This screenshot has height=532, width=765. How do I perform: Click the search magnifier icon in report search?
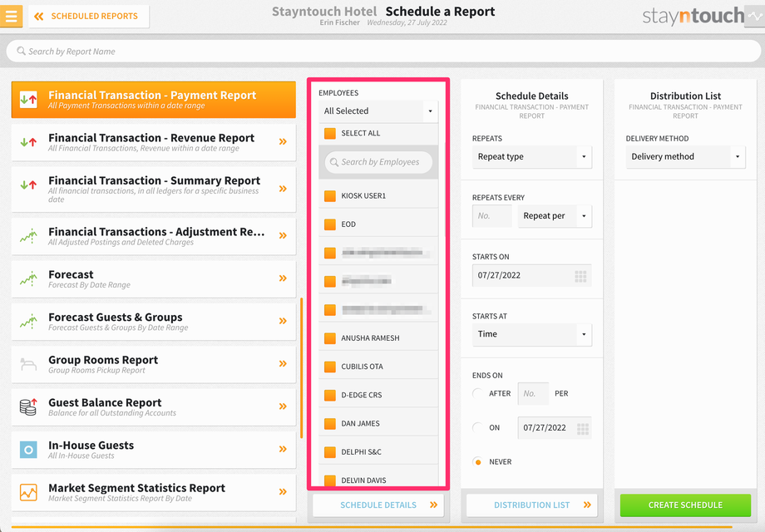click(x=21, y=51)
